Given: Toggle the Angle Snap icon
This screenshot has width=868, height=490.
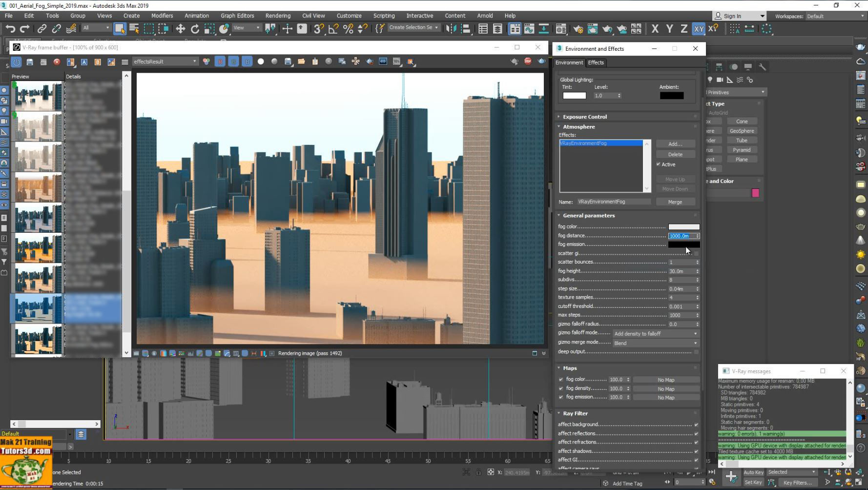Looking at the screenshot, I should pyautogui.click(x=333, y=29).
